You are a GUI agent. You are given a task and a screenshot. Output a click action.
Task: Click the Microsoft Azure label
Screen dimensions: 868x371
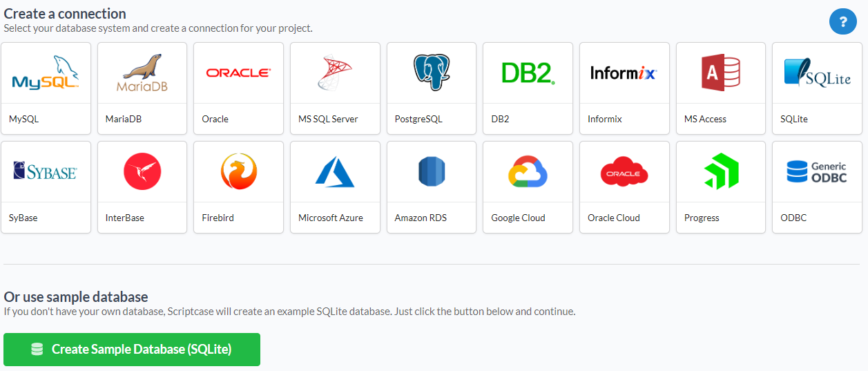point(331,218)
